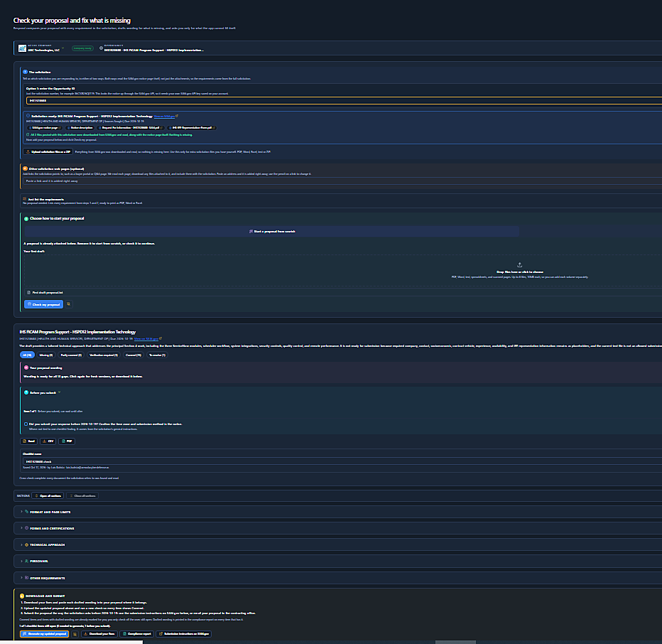This screenshot has height=644, width=662.
Task: Click the horizontal scrollbar thumb at the bottom
Action: [x=455, y=642]
